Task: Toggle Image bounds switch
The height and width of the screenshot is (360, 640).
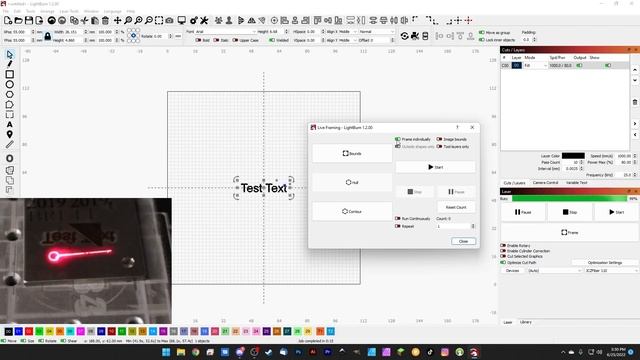Action: tap(439, 139)
